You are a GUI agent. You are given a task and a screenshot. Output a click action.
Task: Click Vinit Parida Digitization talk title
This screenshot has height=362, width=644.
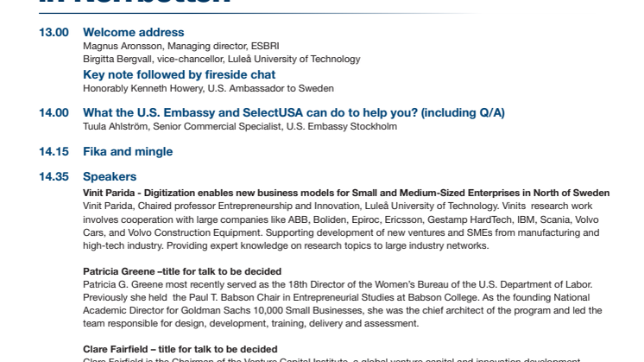pos(346,194)
